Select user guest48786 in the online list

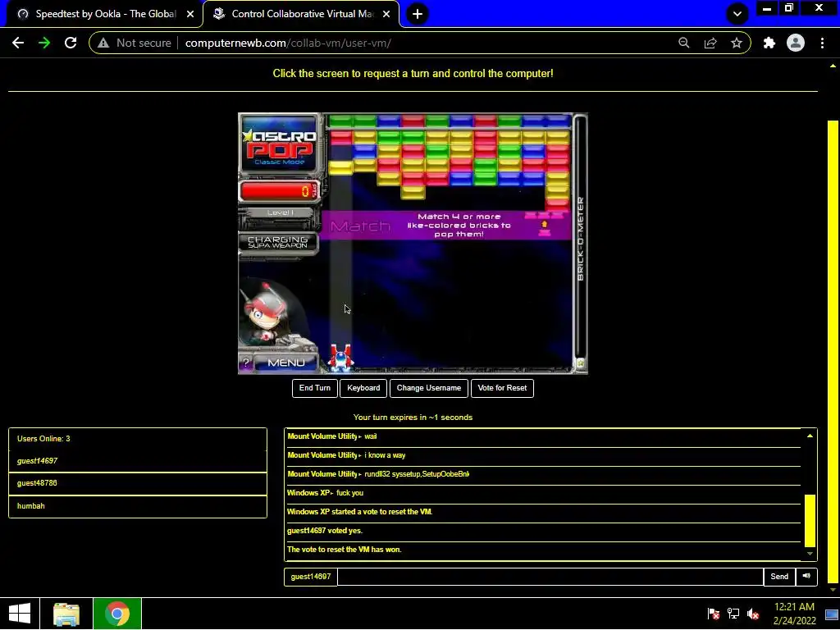tap(138, 483)
